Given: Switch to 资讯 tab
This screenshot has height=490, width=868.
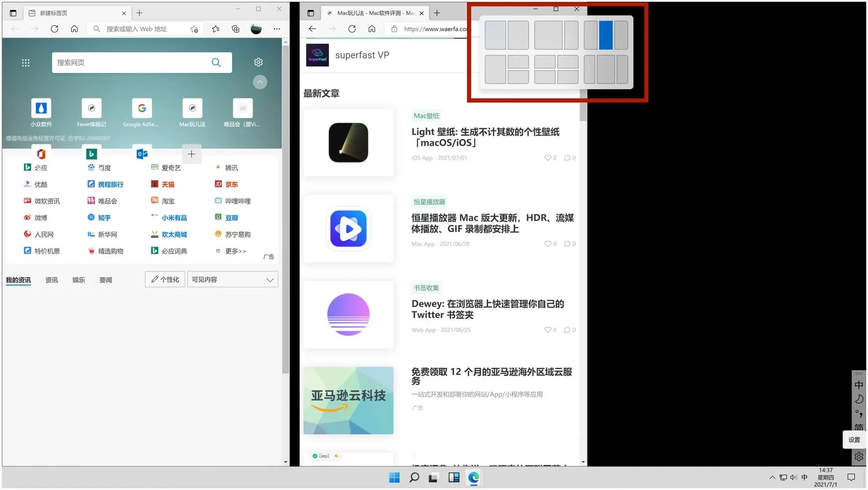Looking at the screenshot, I should (51, 280).
